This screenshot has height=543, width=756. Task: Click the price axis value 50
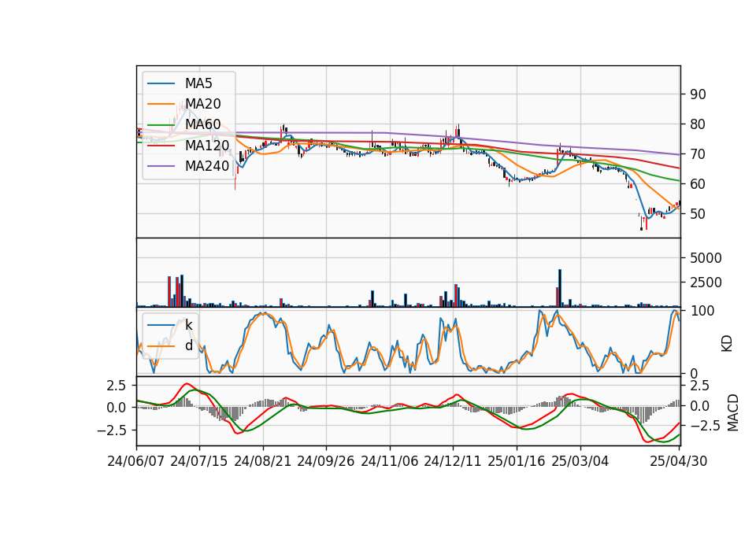click(x=698, y=214)
